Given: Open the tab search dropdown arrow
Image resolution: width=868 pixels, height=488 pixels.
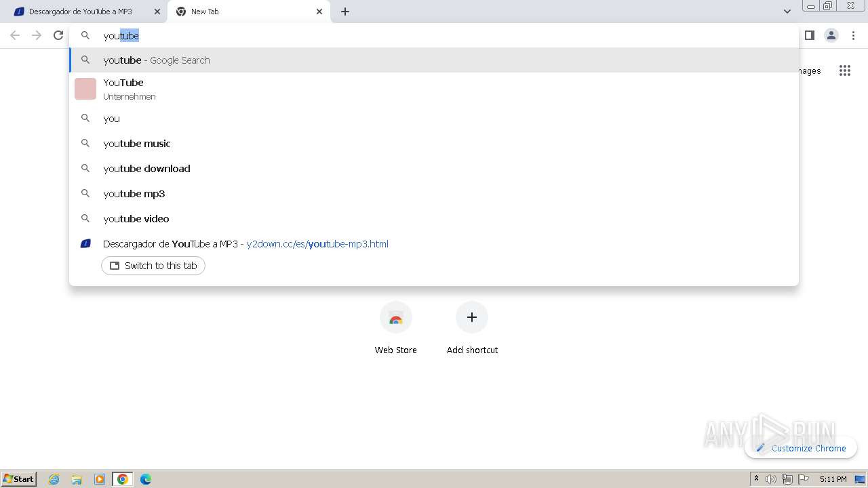Looking at the screenshot, I should coord(787,12).
